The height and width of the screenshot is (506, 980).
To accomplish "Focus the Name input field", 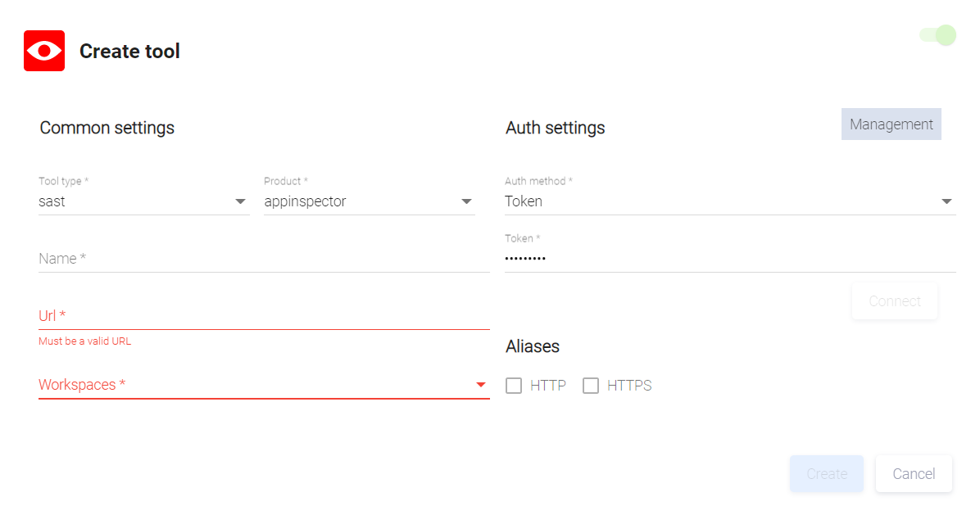I will (x=262, y=259).
